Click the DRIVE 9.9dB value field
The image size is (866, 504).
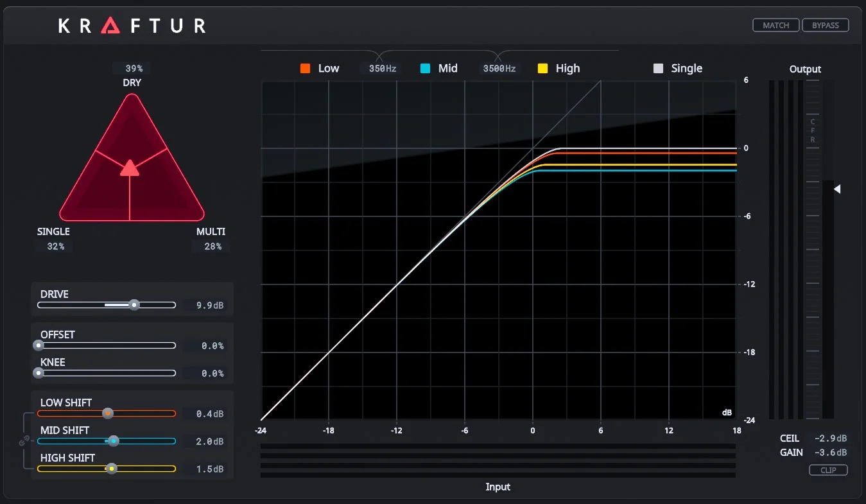pyautogui.click(x=207, y=306)
